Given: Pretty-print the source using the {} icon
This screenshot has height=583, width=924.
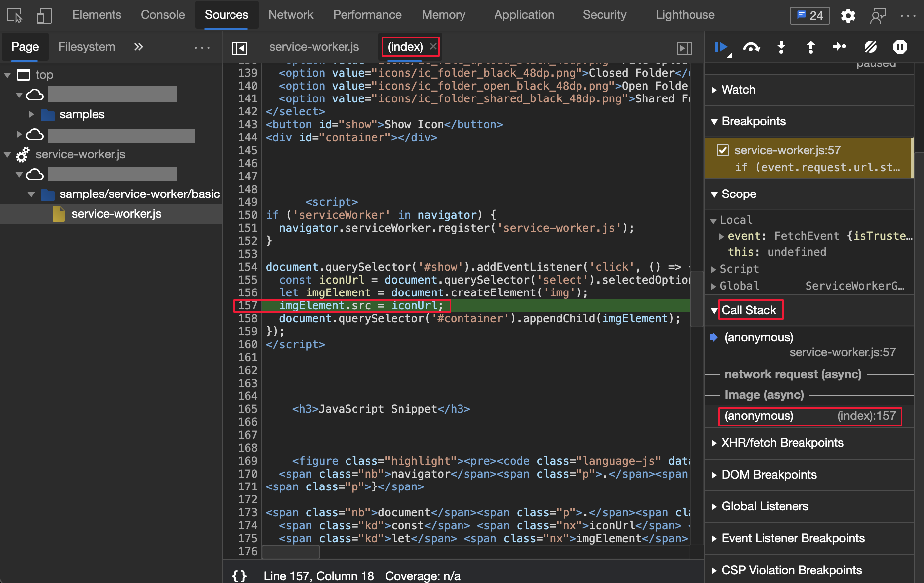Looking at the screenshot, I should click(239, 576).
